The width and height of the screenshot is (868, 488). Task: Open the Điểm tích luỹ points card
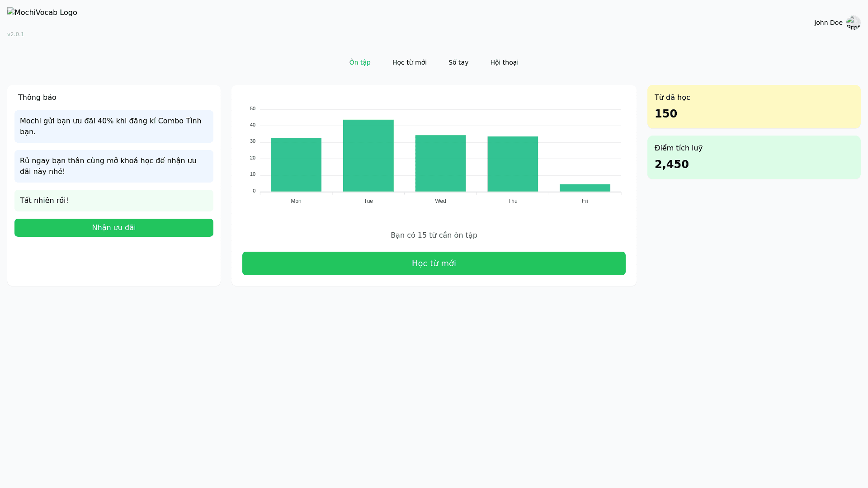coord(754,157)
